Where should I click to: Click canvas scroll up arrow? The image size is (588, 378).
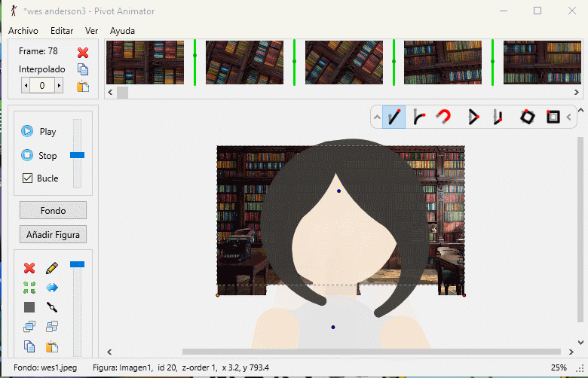pyautogui.click(x=580, y=110)
